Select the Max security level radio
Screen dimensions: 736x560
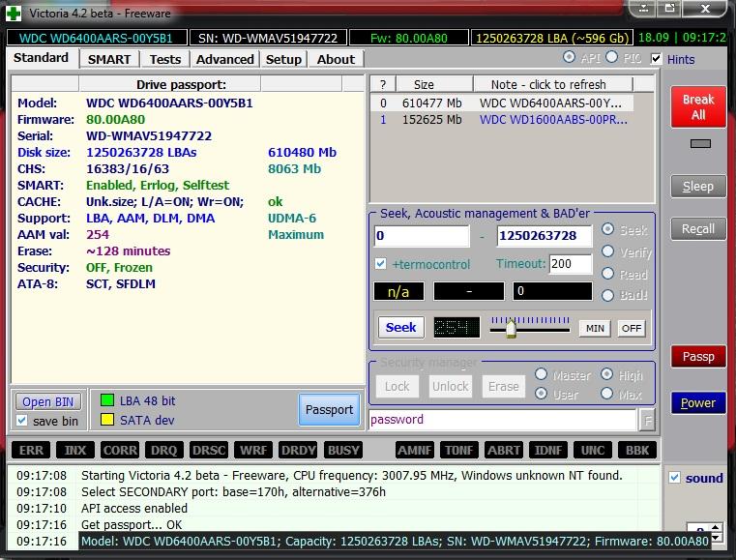pyautogui.click(x=607, y=394)
